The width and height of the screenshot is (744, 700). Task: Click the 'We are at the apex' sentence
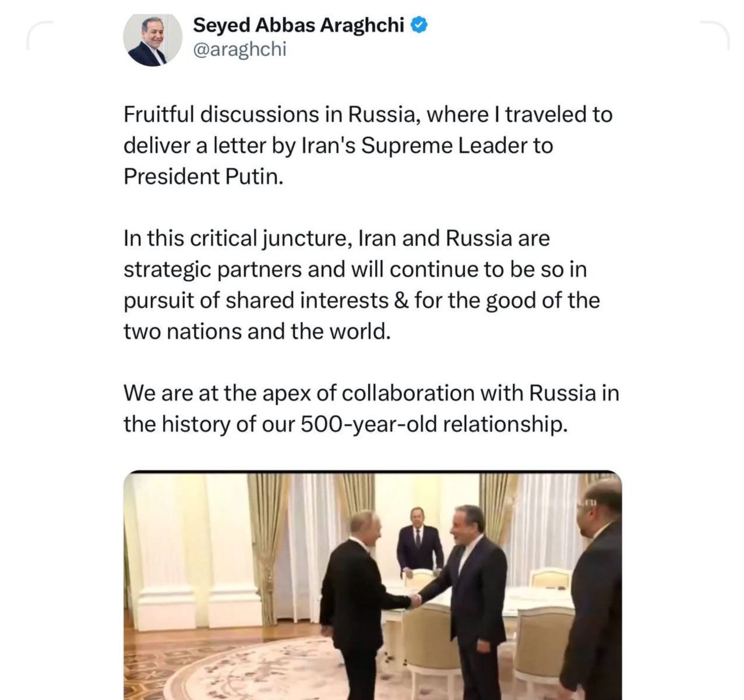(x=371, y=409)
